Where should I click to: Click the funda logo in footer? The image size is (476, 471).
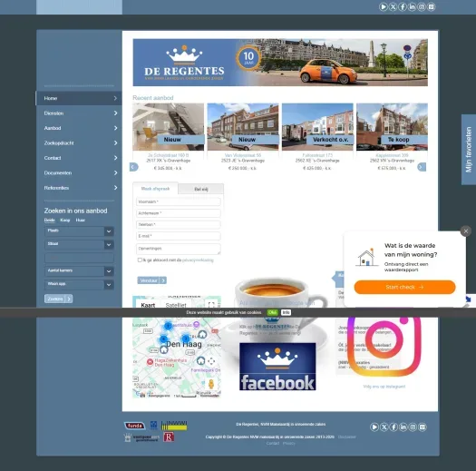[x=134, y=426]
